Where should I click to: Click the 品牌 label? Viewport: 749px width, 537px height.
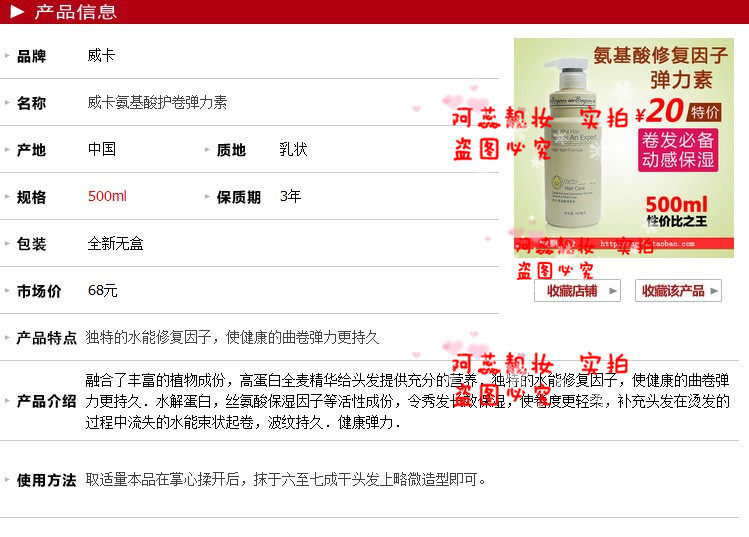(32, 56)
